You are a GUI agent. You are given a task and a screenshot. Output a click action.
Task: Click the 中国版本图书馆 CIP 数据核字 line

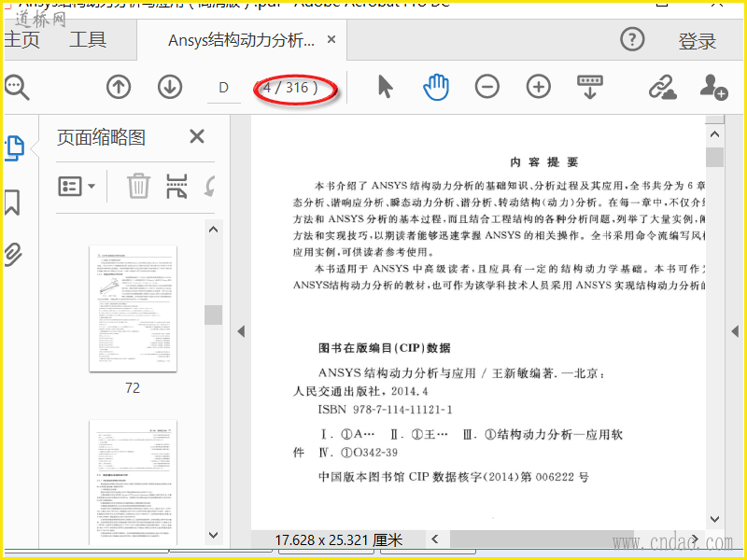coord(454,477)
